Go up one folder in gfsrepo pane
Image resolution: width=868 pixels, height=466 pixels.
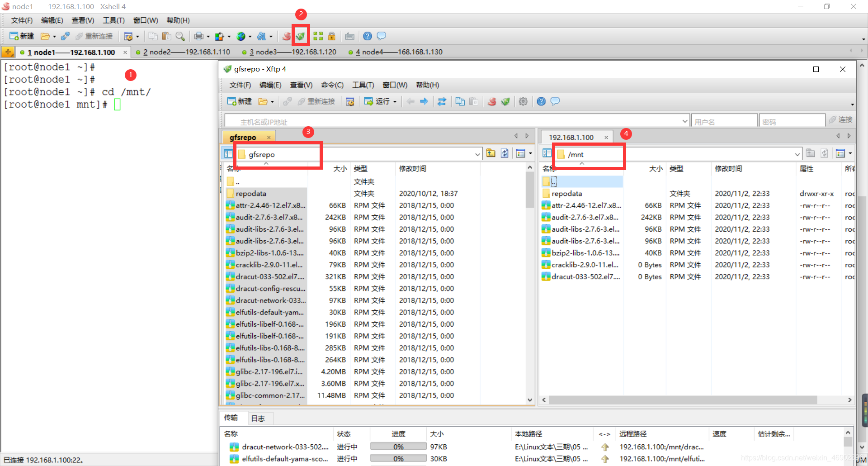tap(491, 153)
